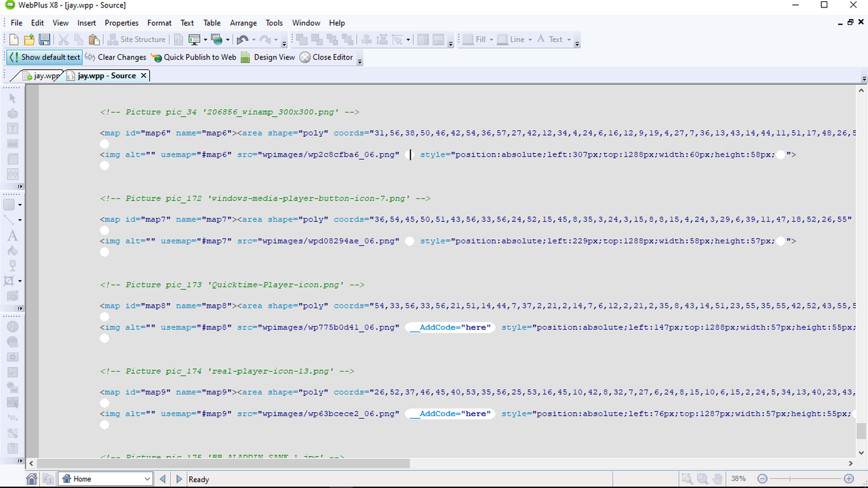The height and width of the screenshot is (488, 868).
Task: Click AddCode="here" on the map8 image line
Action: [x=450, y=327]
